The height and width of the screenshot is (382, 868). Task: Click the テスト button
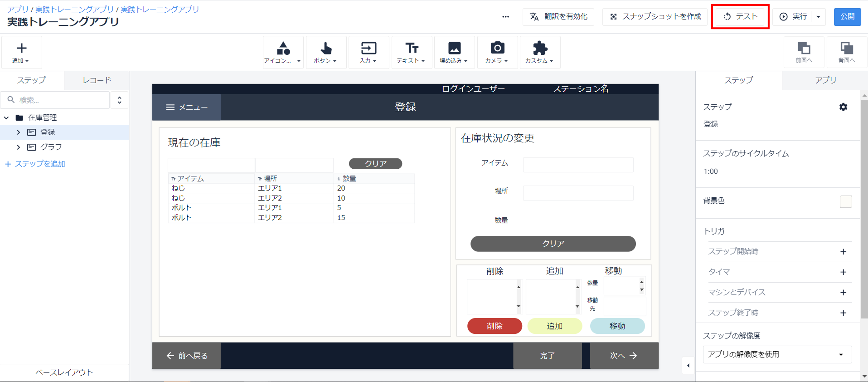740,17
